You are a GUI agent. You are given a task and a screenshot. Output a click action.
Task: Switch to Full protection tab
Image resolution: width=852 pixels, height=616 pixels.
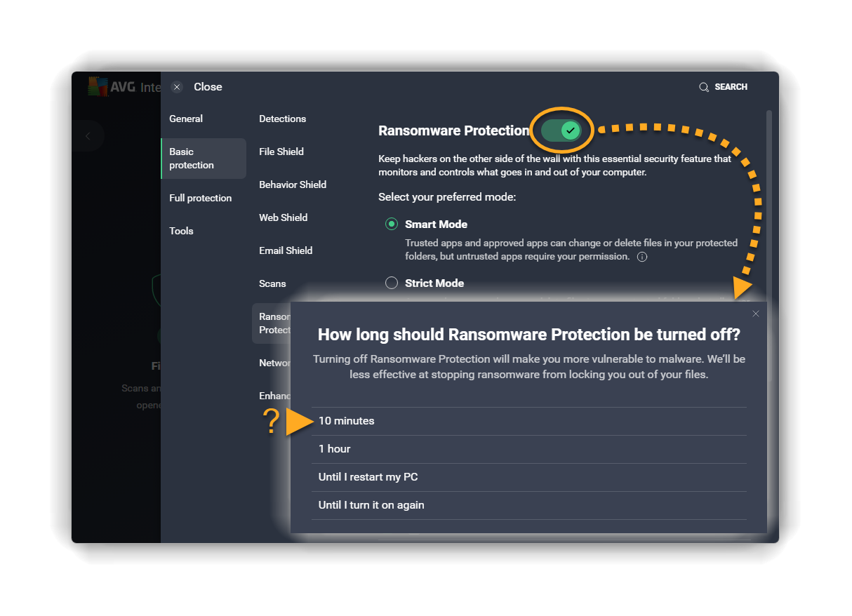(200, 198)
